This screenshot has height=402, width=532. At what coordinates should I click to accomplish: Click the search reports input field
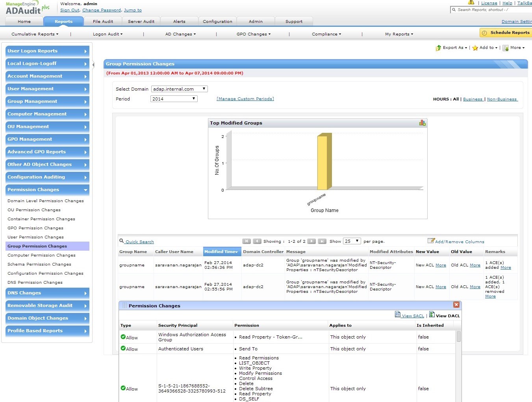tap(492, 10)
